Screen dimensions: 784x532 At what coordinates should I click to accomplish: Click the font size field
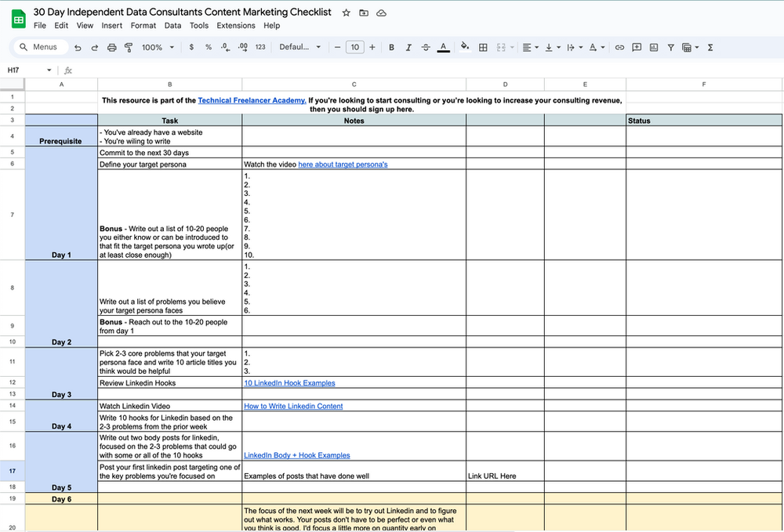click(x=354, y=47)
